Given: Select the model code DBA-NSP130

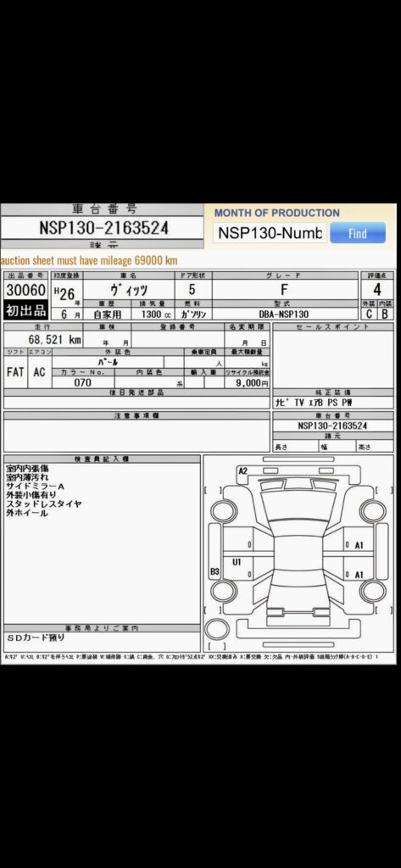Looking at the screenshot, I should point(283,314).
